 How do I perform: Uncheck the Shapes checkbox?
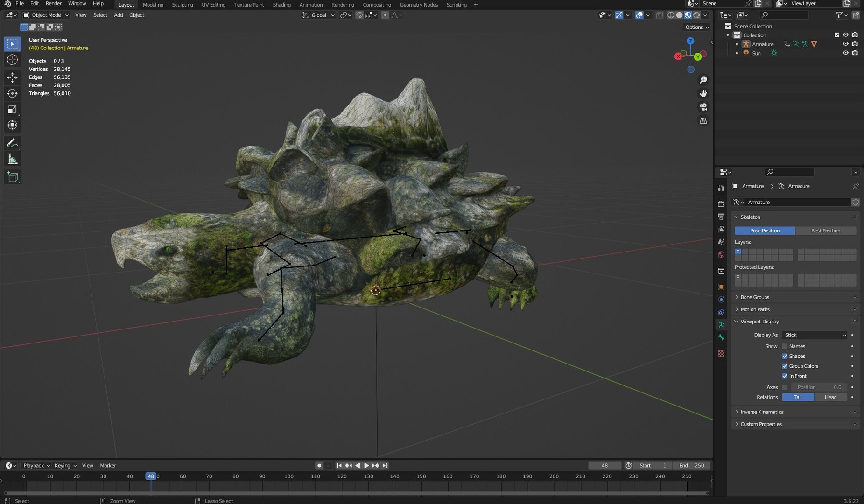pos(785,356)
